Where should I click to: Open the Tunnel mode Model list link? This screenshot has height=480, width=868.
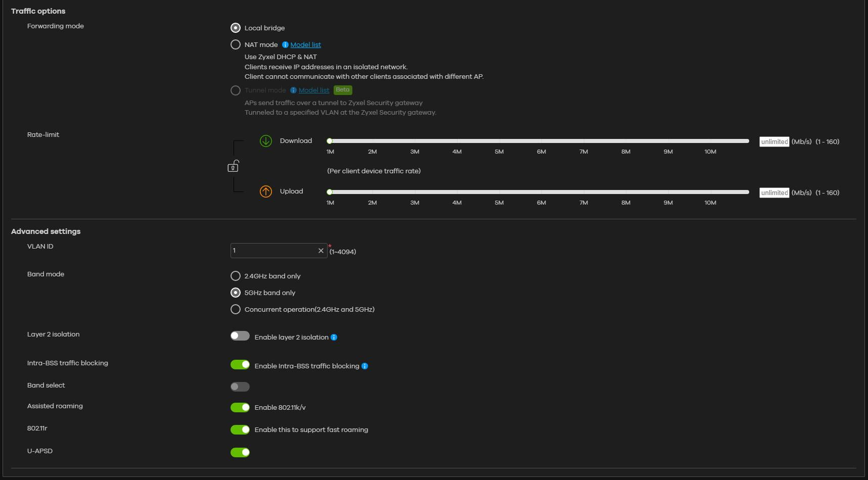(314, 90)
